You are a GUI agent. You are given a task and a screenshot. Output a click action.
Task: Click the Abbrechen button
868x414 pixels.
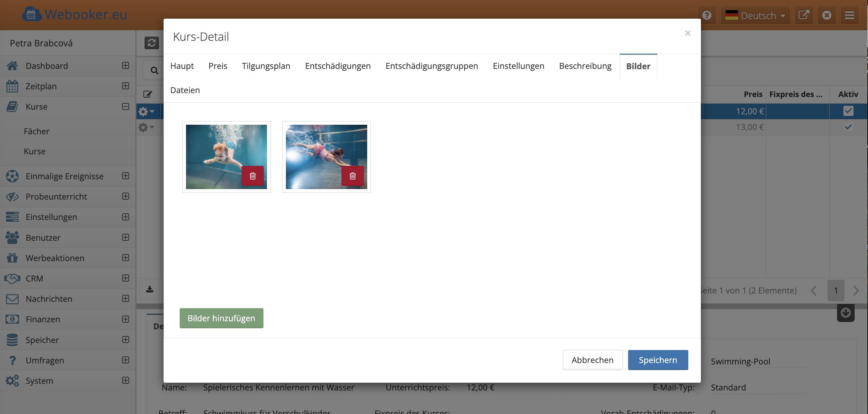(x=592, y=360)
